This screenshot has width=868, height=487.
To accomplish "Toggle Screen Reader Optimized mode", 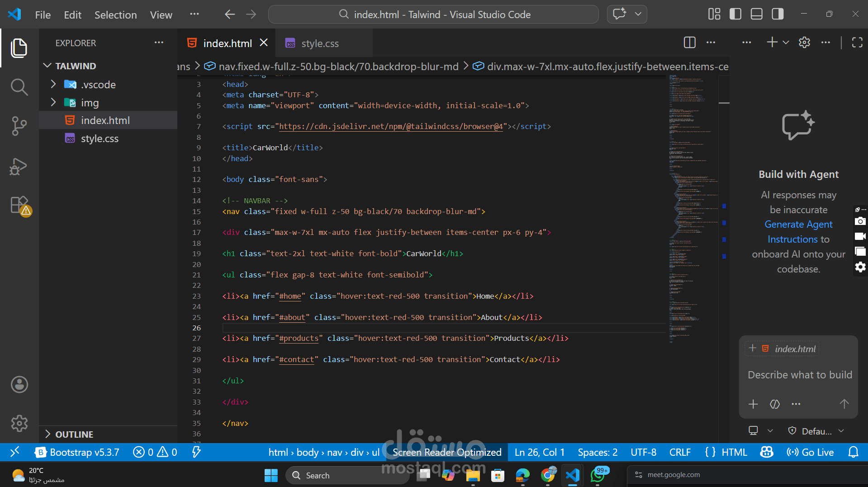I will coord(447,452).
